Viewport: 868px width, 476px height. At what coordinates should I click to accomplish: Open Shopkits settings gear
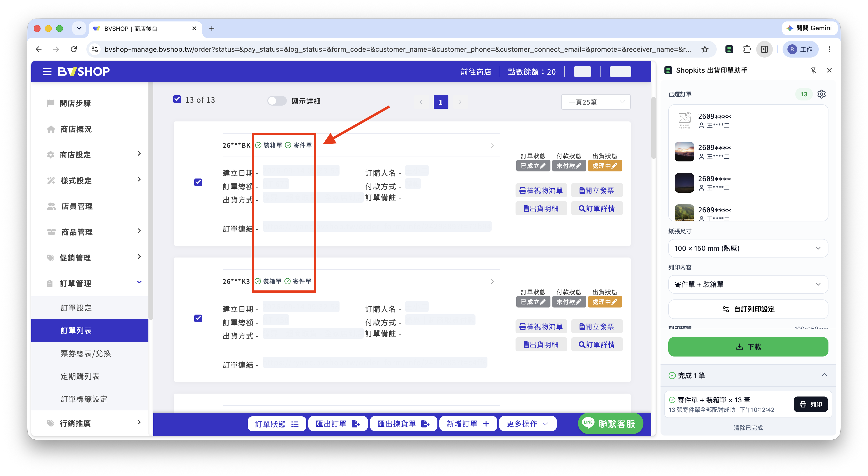(822, 94)
